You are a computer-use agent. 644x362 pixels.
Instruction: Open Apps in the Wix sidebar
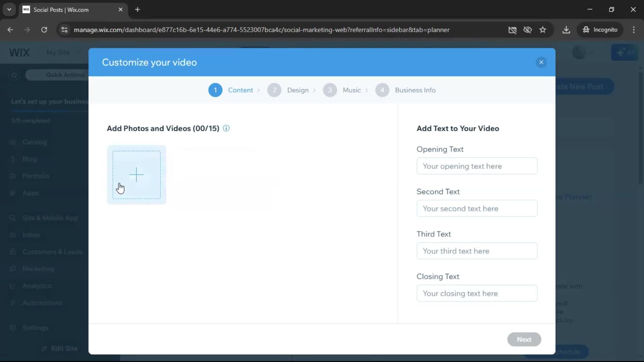click(x=31, y=193)
